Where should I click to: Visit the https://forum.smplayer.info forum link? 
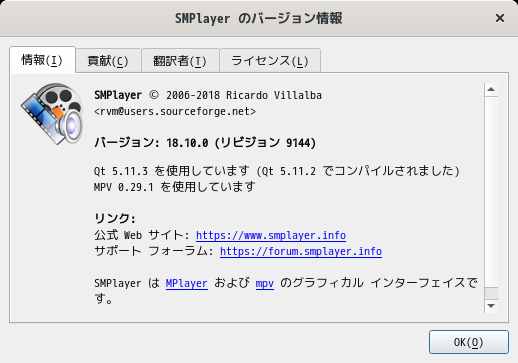(x=301, y=251)
